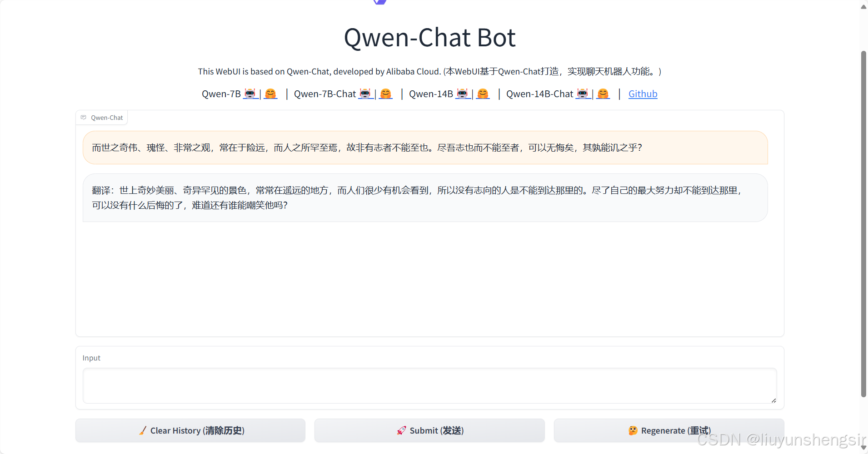Click the Submit (发送) button
The height and width of the screenshot is (454, 868).
click(429, 430)
